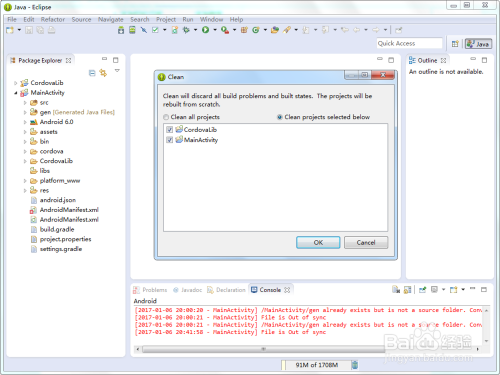Run garbage collector trash icon
This screenshot has width=500, height=375.
point(355,365)
